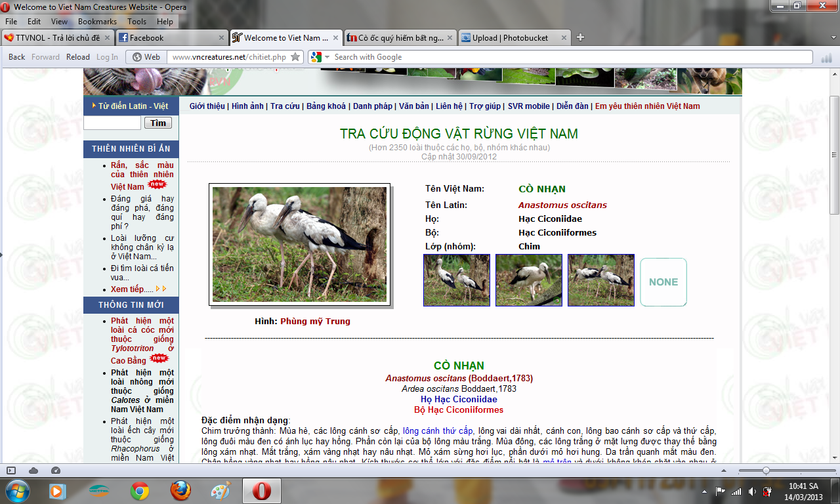Open Google Chrome from taskbar

[139, 491]
